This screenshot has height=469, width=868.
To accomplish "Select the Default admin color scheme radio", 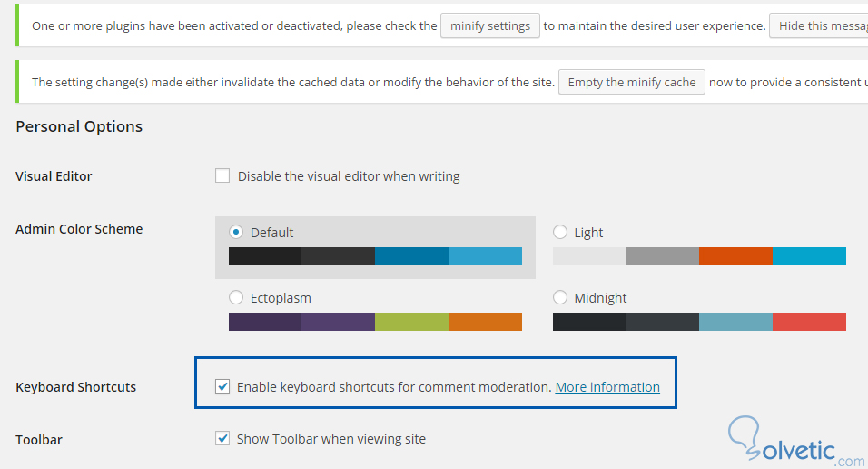I will [237, 232].
